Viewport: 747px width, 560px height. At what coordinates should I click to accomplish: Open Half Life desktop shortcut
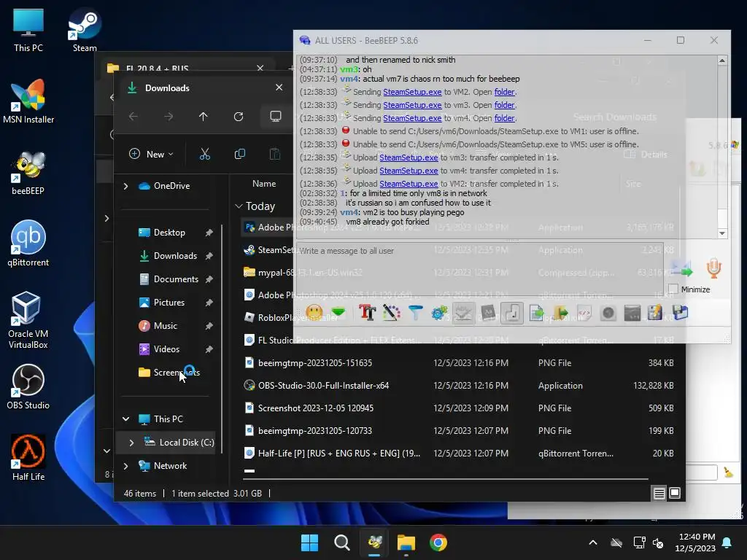pos(28,458)
